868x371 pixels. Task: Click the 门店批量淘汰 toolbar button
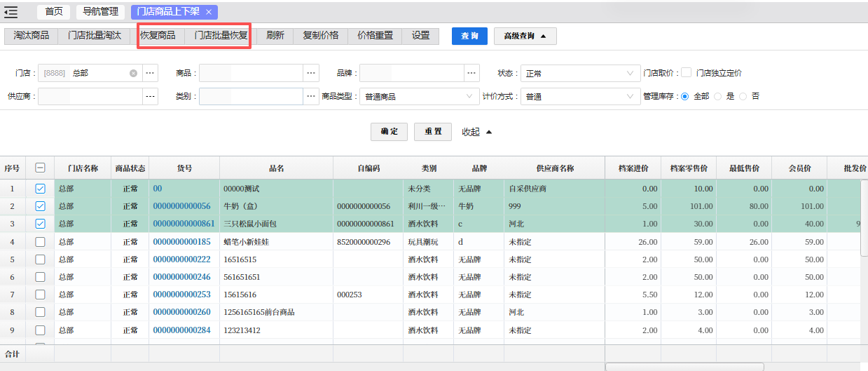tap(95, 36)
